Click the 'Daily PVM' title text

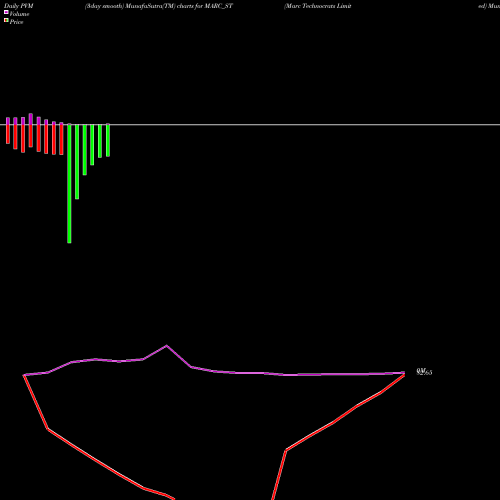tap(19, 6)
